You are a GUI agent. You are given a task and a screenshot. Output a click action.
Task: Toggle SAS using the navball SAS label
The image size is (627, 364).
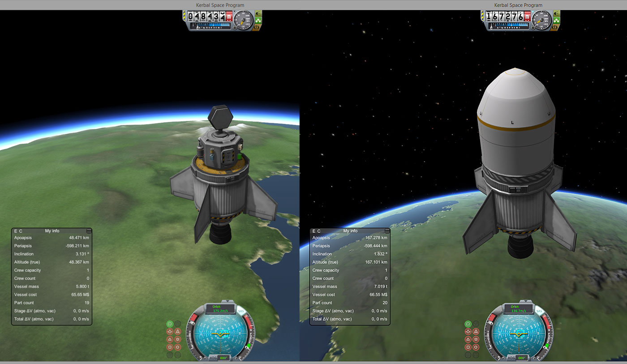[240, 311]
